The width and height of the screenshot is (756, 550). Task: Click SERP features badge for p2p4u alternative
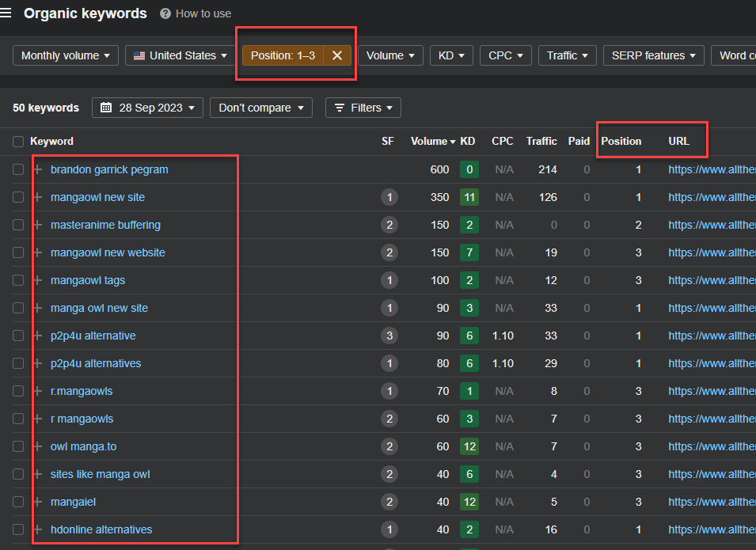pyautogui.click(x=389, y=336)
